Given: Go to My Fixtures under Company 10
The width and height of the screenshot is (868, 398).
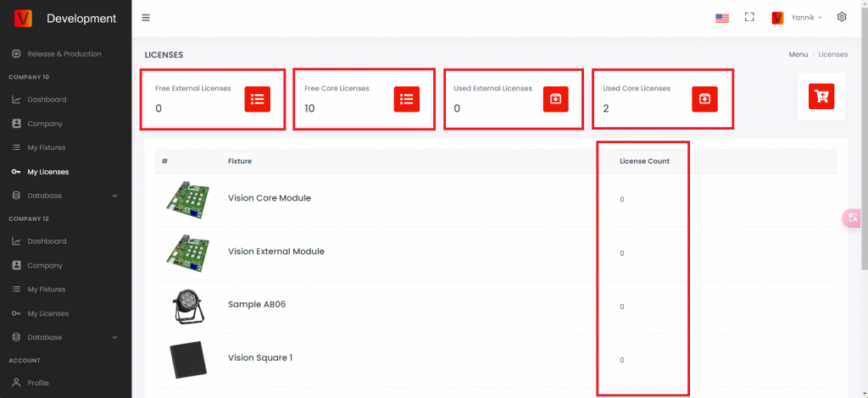Looking at the screenshot, I should tap(46, 147).
